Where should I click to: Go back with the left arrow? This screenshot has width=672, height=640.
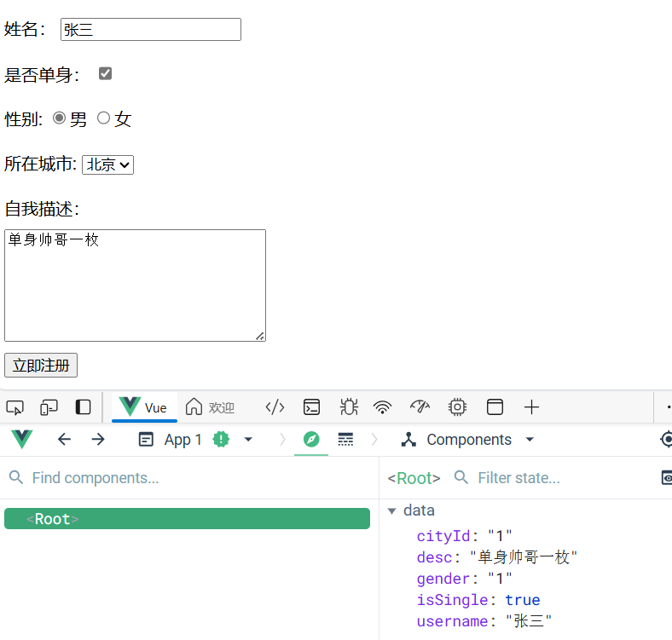64,440
